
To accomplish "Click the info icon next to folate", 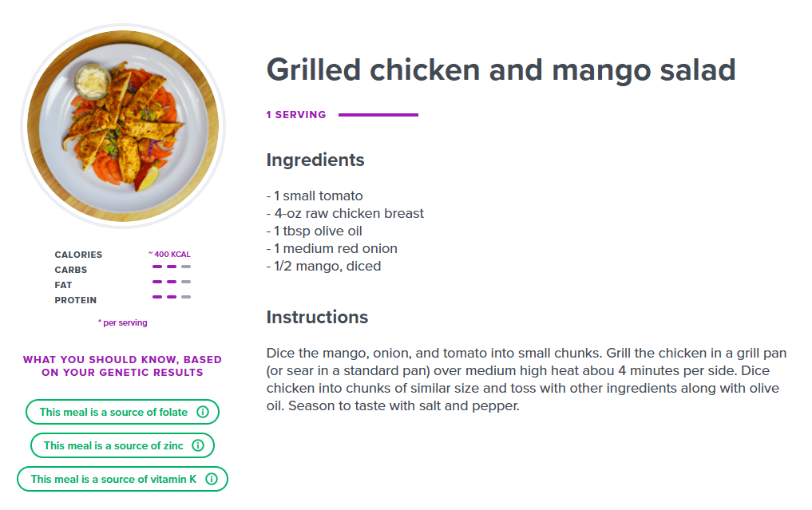I will tap(202, 413).
